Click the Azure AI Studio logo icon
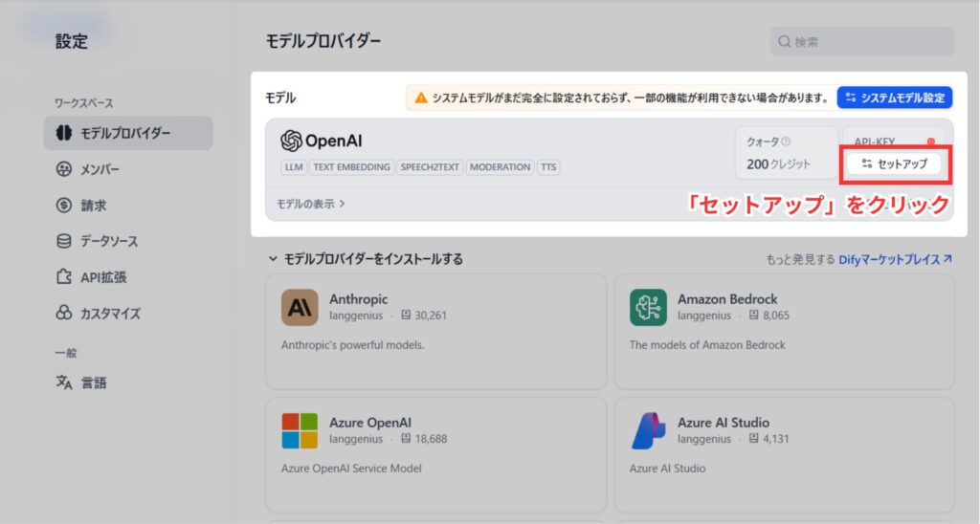Screen dimensions: 980x524 pyautogui.click(x=648, y=431)
